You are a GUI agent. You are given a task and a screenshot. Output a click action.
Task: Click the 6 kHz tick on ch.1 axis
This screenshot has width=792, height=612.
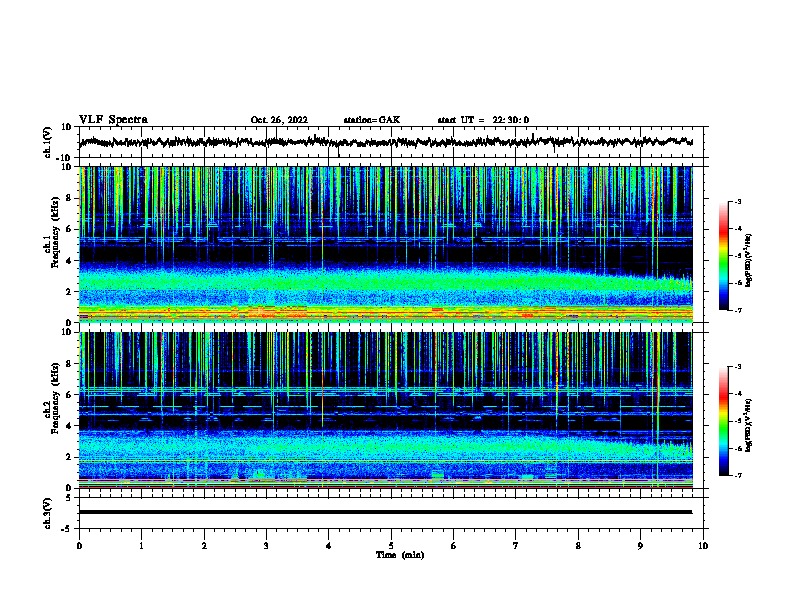[70, 230]
